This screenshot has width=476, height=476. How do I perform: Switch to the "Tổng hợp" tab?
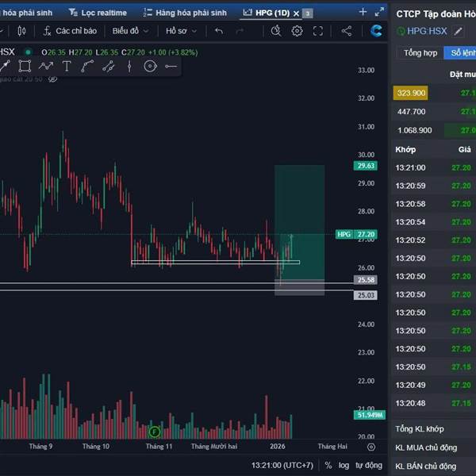[x=420, y=53]
